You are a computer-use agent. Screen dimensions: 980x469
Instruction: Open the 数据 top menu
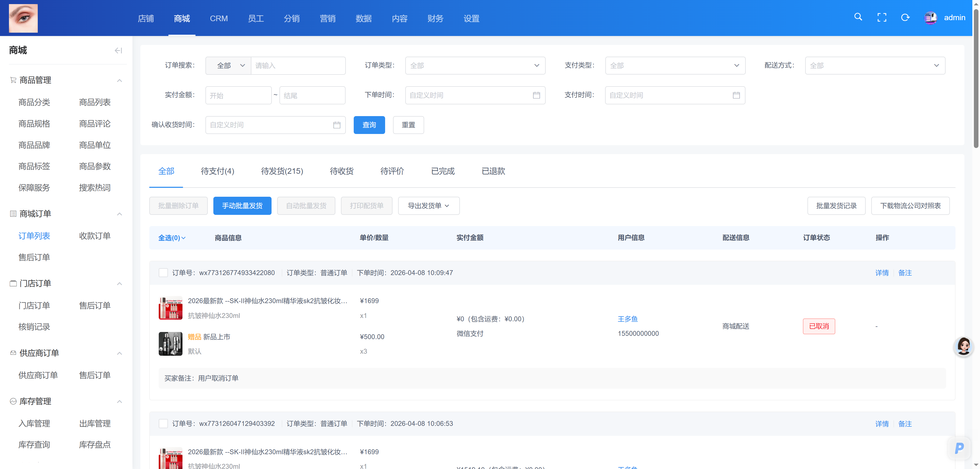364,18
